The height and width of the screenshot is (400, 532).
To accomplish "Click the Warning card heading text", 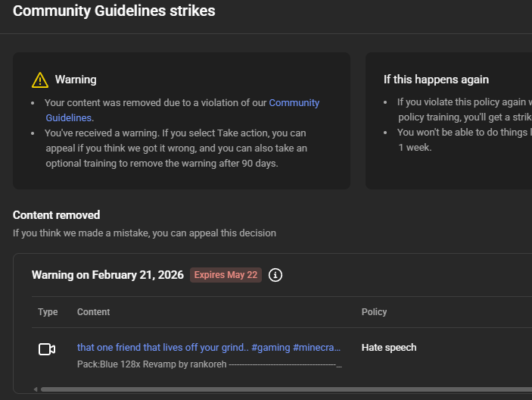I will pos(76,80).
